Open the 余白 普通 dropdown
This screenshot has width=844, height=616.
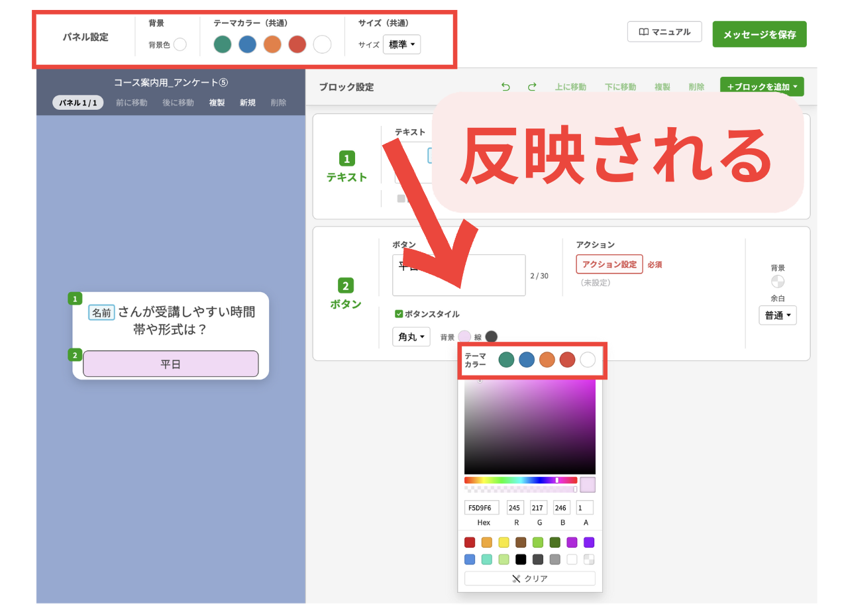pyautogui.click(x=778, y=315)
